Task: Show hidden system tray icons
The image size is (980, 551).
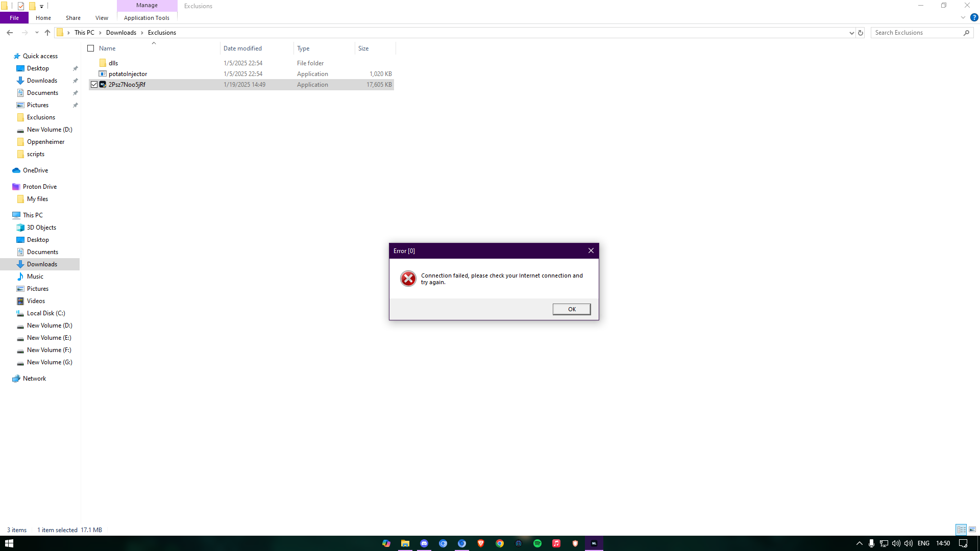Action: point(859,543)
